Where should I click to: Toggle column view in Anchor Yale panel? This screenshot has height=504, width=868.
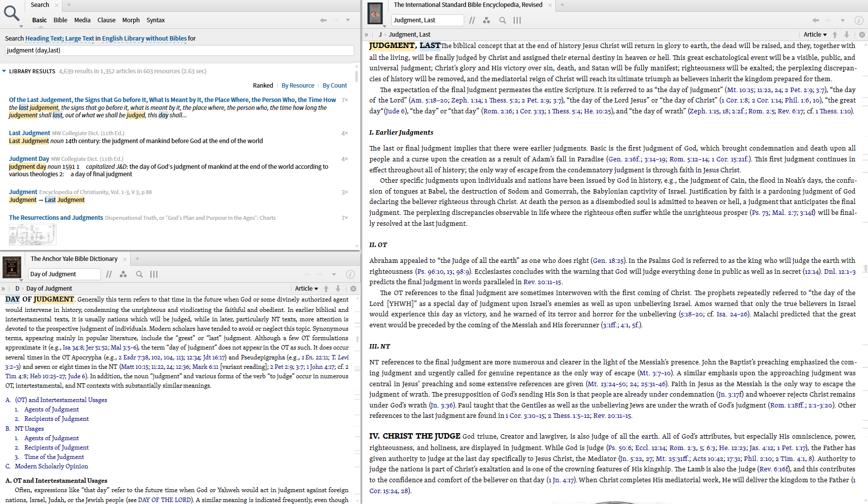tap(154, 274)
